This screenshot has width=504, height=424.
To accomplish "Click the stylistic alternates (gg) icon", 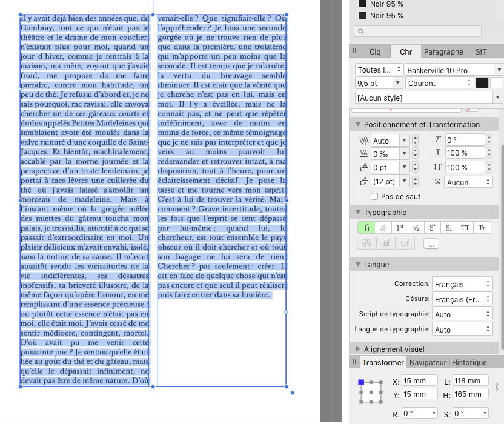I will coord(366,243).
